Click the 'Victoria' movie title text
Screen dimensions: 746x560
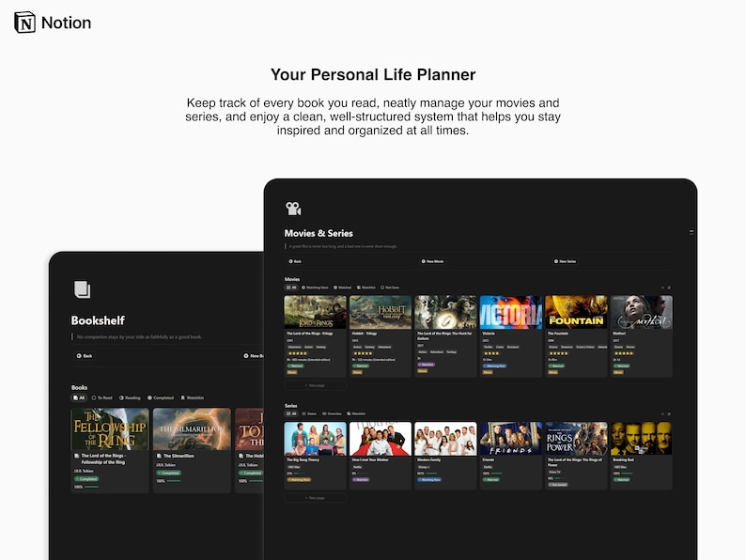[x=489, y=334]
